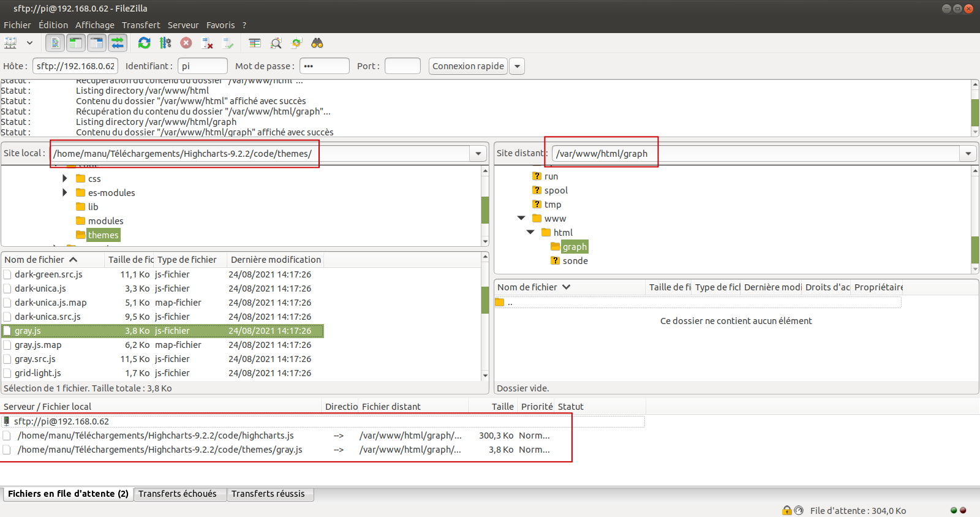
Task: Open the Favoris menu
Action: point(221,25)
